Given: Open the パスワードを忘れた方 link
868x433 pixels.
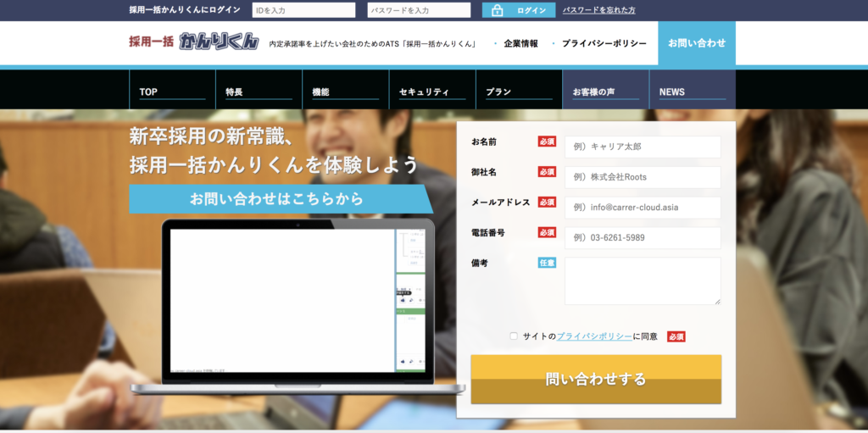Looking at the screenshot, I should [x=599, y=10].
